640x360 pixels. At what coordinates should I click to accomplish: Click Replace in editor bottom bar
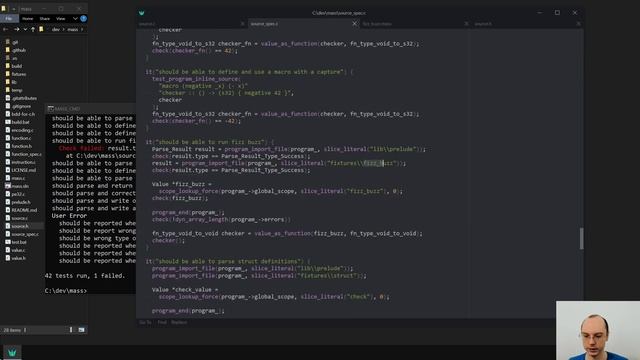[x=179, y=322]
